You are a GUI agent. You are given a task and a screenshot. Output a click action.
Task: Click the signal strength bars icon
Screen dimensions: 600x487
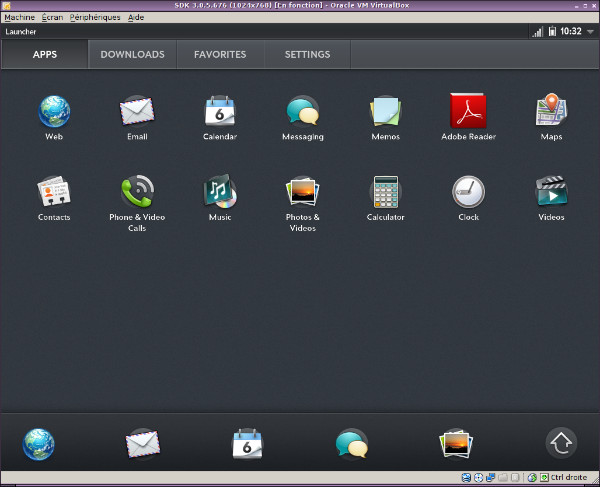[x=537, y=32]
